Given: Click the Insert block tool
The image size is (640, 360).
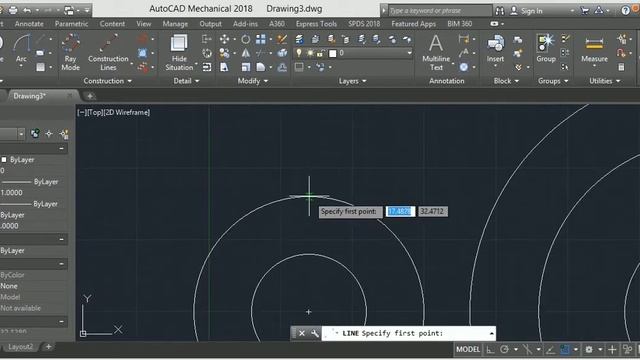Looking at the screenshot, I should point(495,49).
